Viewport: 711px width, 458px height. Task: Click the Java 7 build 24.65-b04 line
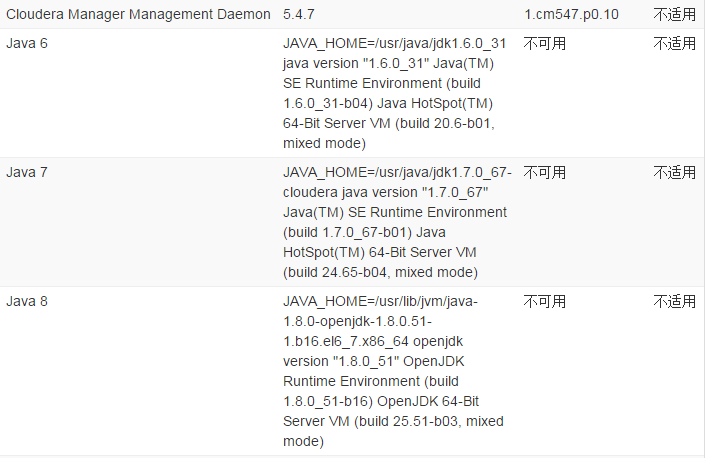[380, 272]
